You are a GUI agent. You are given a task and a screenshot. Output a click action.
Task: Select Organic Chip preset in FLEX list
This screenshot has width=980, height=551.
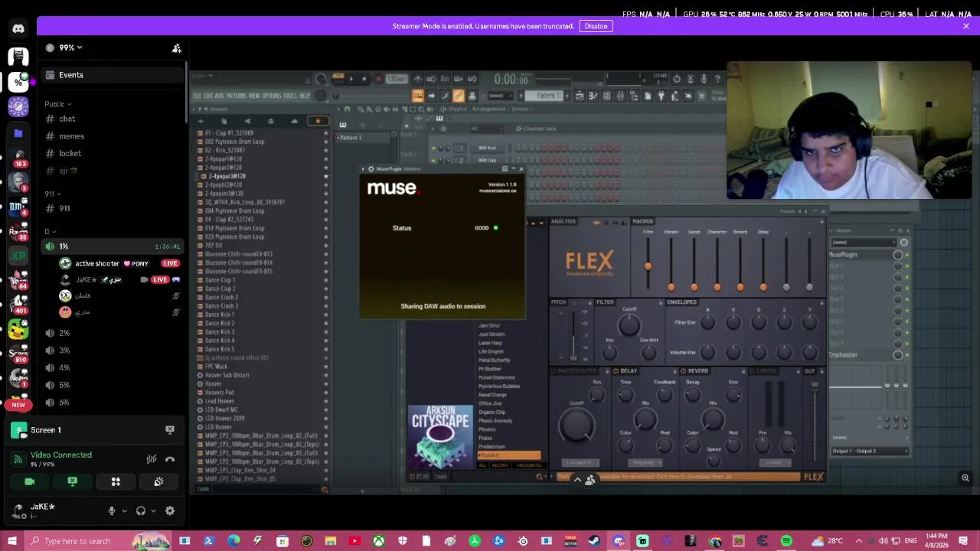(x=492, y=412)
